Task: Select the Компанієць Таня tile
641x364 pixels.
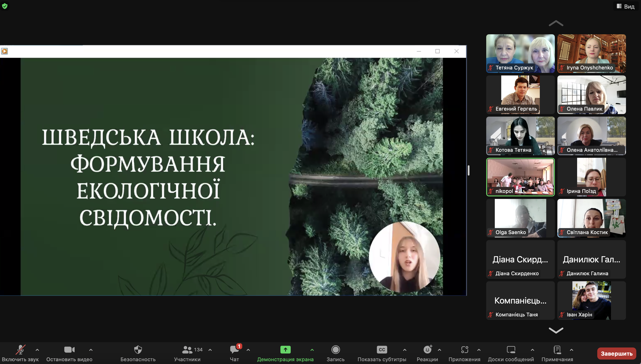Action: pyautogui.click(x=520, y=300)
